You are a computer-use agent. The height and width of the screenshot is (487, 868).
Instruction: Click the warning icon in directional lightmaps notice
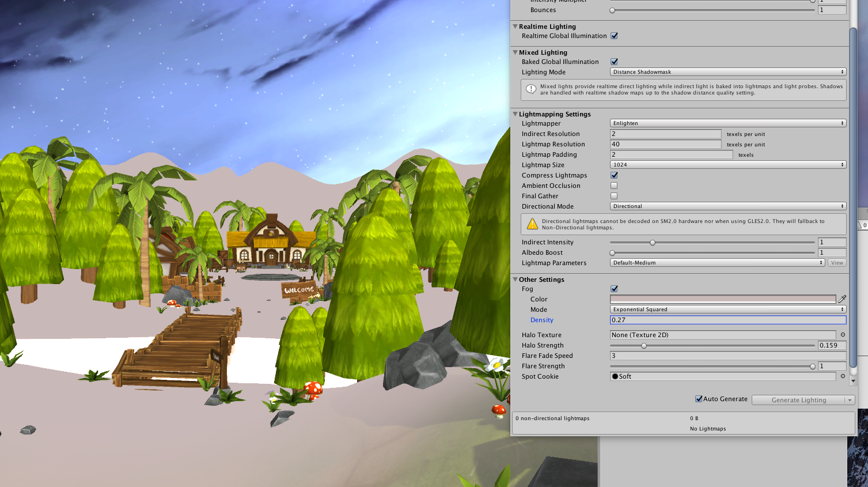(x=532, y=224)
